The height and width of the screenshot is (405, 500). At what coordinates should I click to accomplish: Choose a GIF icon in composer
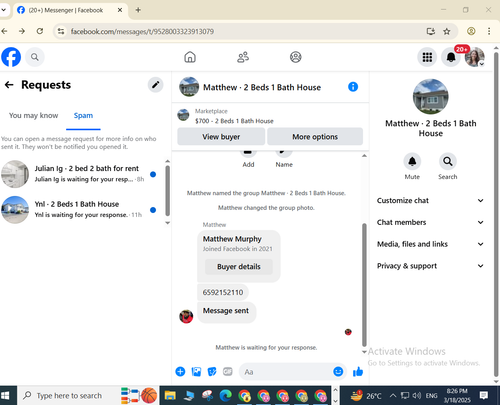228,371
